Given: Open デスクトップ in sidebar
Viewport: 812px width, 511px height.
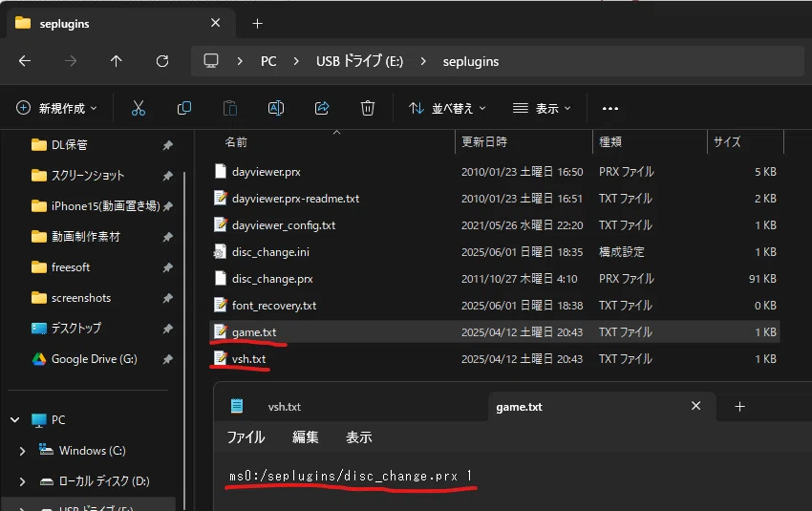Looking at the screenshot, I should [76, 329].
